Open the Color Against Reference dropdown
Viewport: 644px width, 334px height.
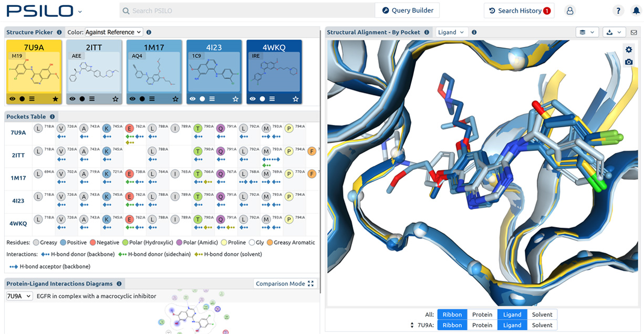coord(113,32)
